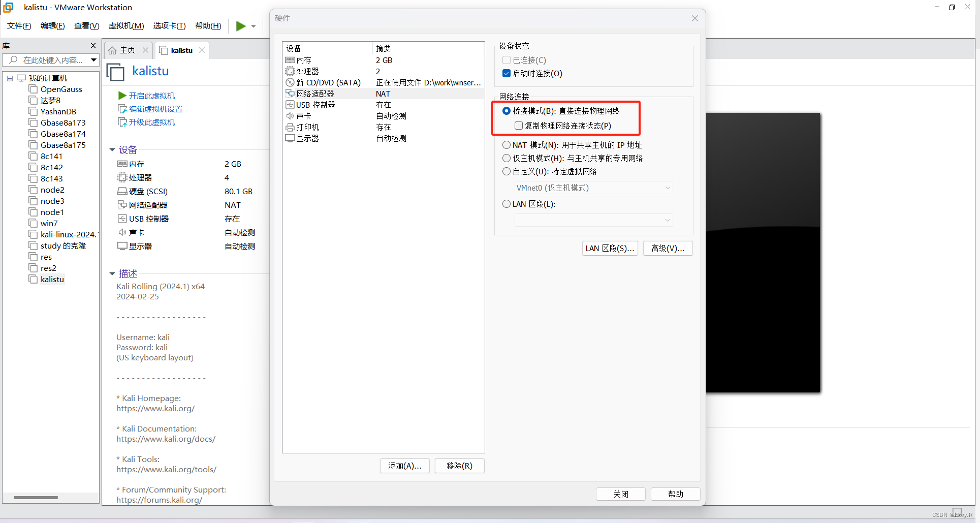980x523 pixels.
Task: Select the 桥接模式(B) radio button
Action: (x=507, y=111)
